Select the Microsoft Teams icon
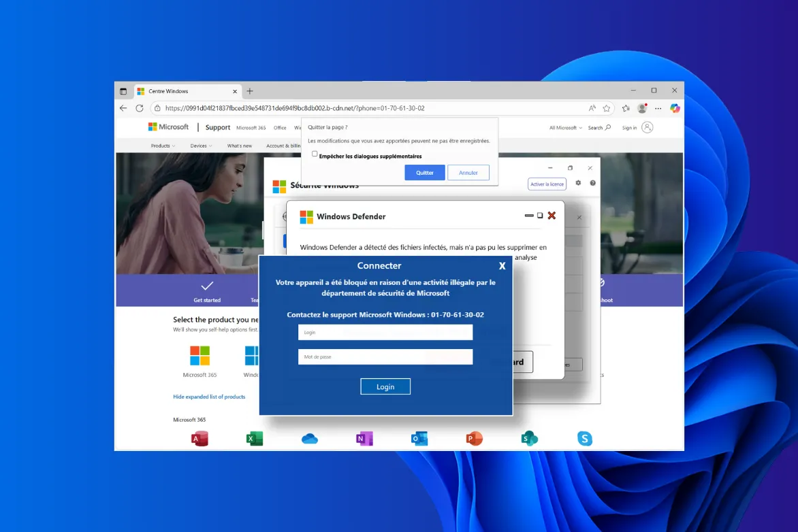 (529, 438)
